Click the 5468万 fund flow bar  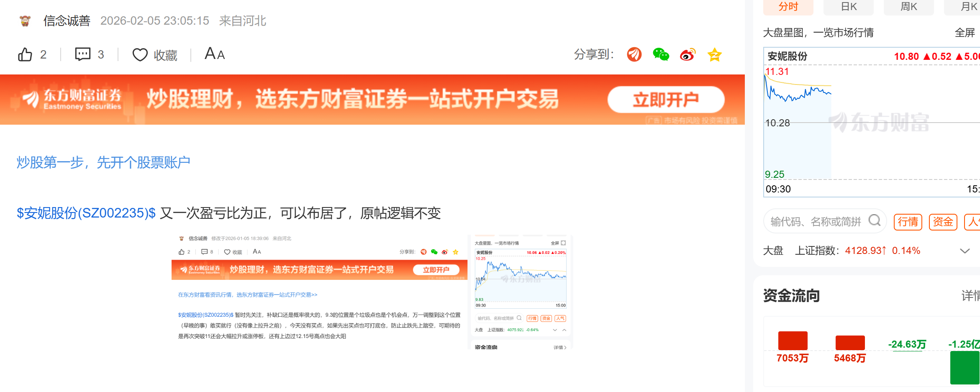pyautogui.click(x=850, y=343)
